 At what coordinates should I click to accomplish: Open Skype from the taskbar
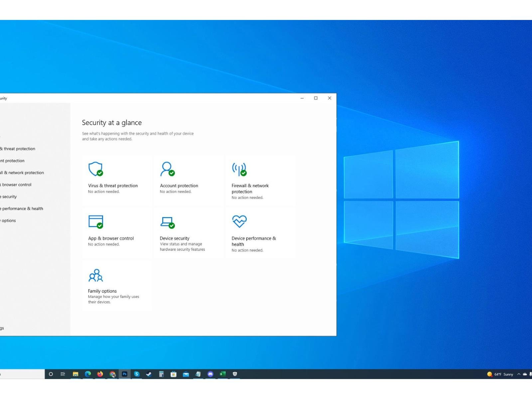click(x=137, y=374)
